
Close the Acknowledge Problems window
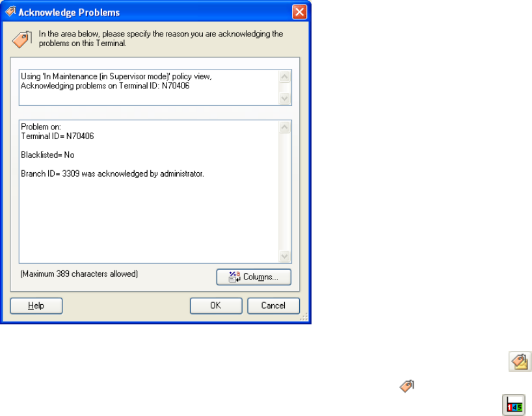pyautogui.click(x=299, y=12)
